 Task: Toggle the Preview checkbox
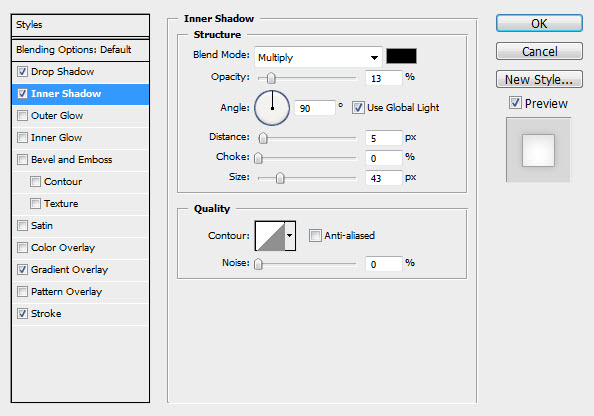515,103
